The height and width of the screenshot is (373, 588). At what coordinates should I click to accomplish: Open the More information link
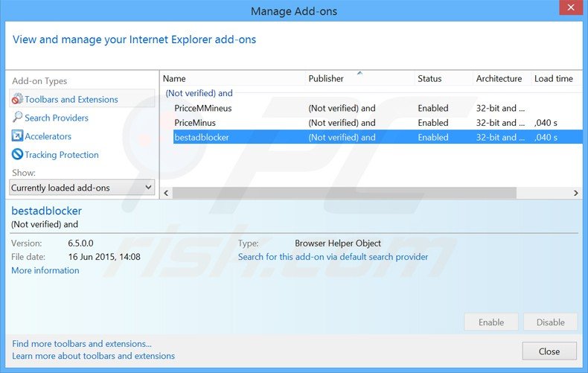coord(45,270)
